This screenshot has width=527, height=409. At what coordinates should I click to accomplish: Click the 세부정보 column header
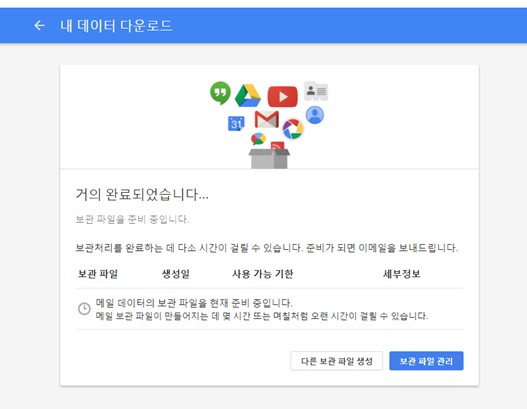coord(402,274)
